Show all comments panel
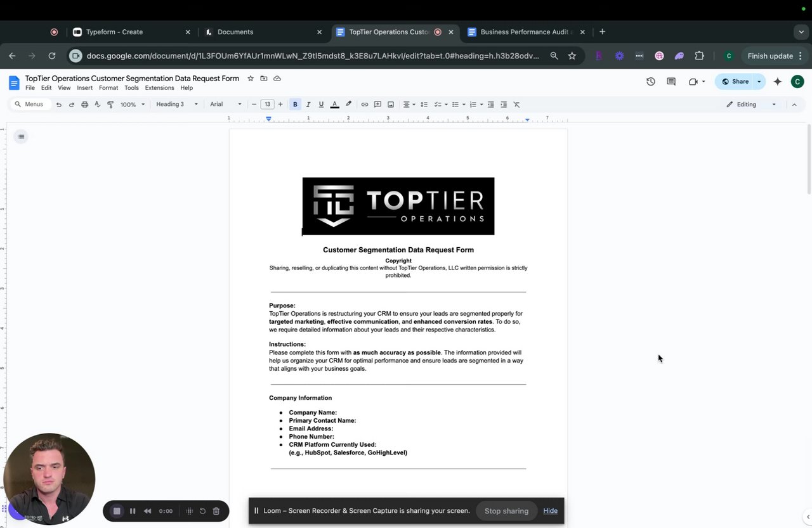 [671, 81]
